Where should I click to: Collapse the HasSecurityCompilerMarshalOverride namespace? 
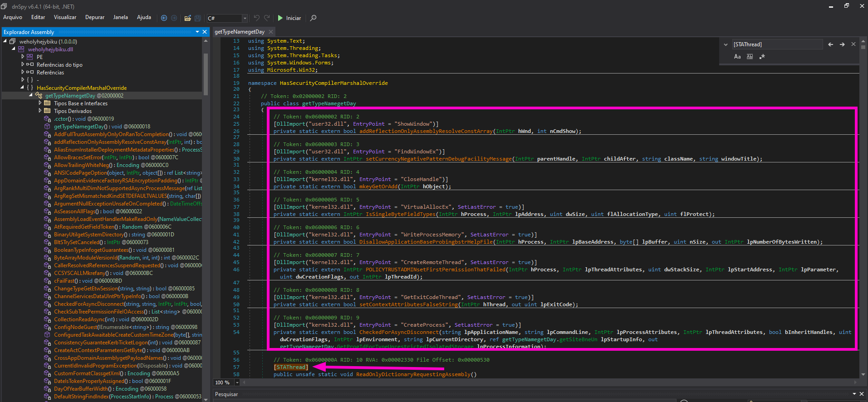pos(22,88)
